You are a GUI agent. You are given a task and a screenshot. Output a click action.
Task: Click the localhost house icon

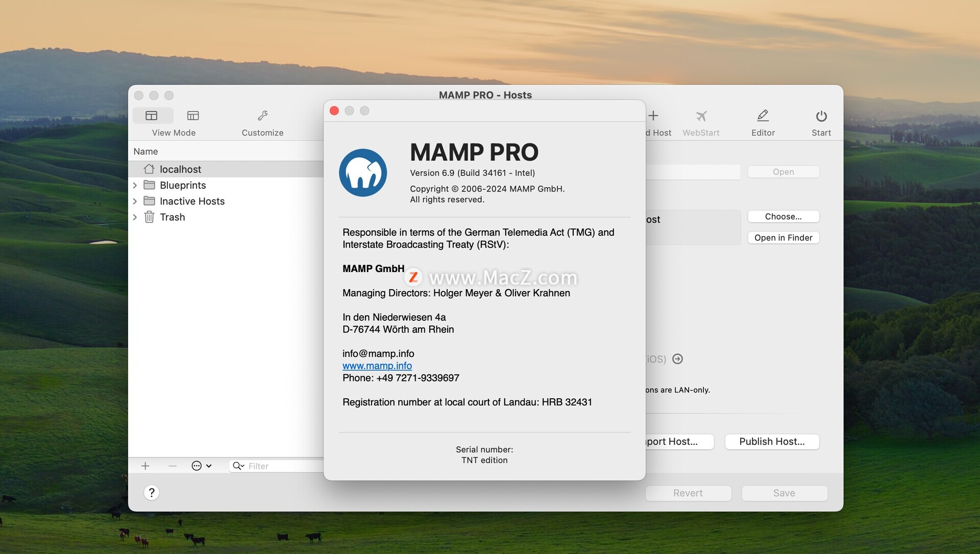149,168
